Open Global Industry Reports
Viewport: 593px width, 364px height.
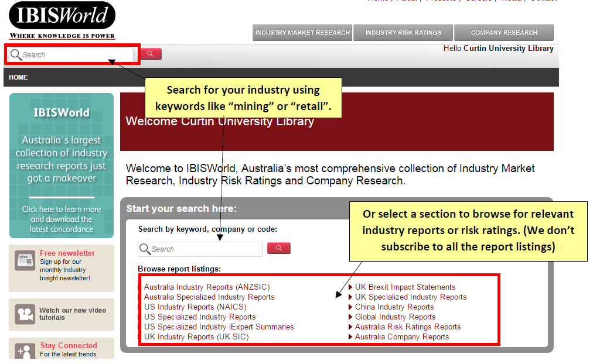(395, 317)
